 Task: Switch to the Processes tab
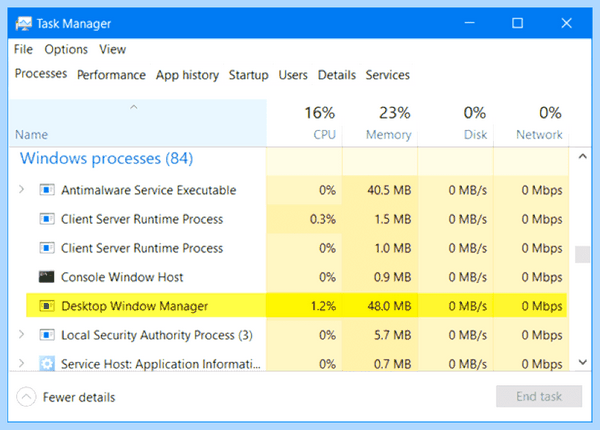(41, 73)
